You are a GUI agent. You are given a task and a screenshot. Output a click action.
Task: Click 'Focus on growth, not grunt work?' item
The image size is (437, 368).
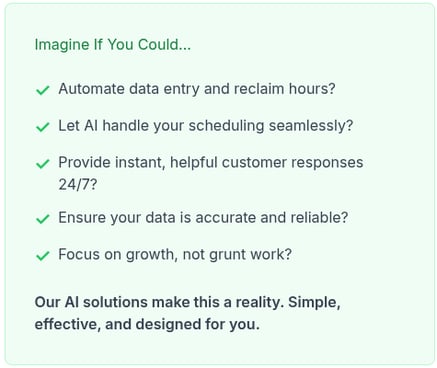click(175, 255)
